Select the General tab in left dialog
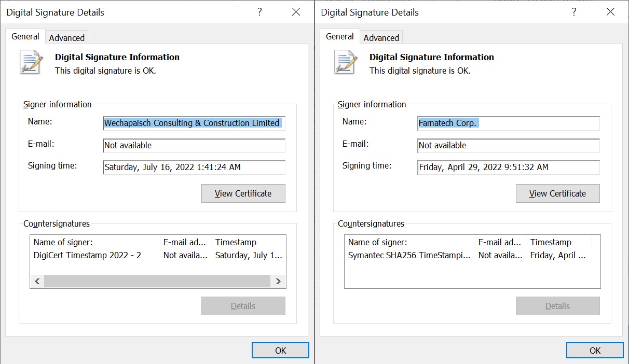The height and width of the screenshot is (364, 629). point(25,37)
